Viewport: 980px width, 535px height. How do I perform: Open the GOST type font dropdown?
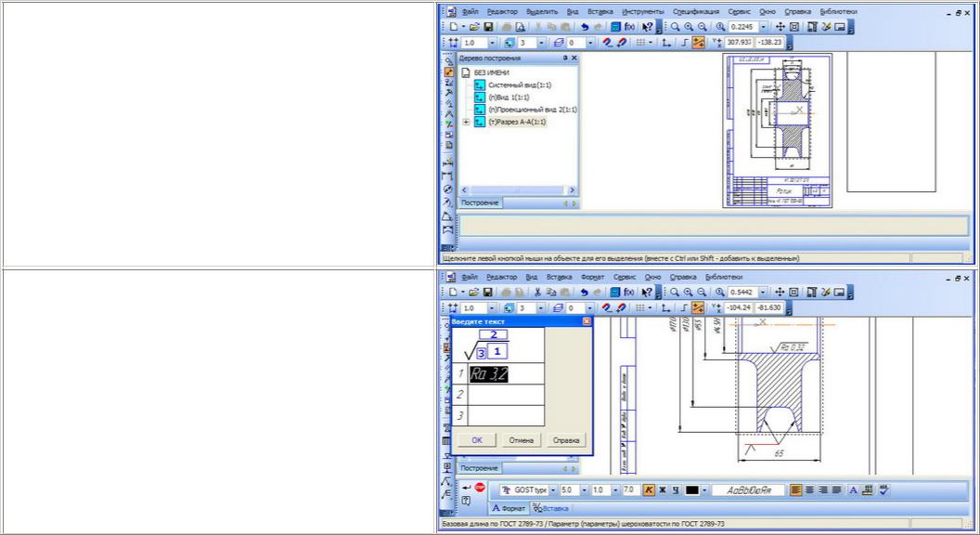tap(553, 489)
